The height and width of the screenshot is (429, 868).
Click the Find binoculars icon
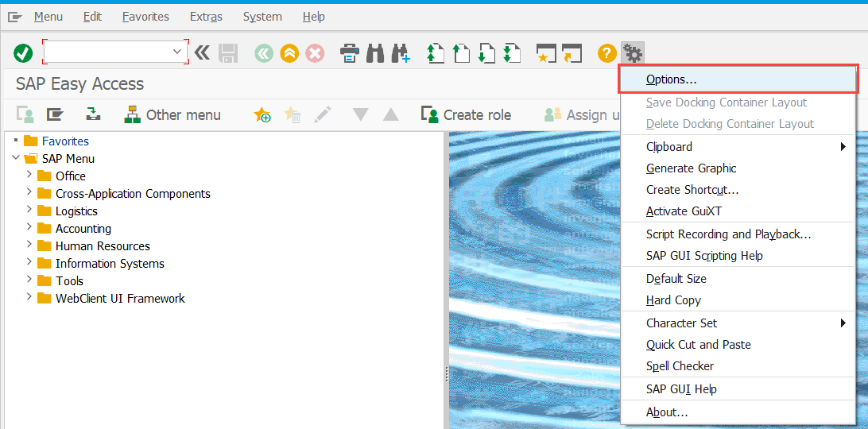(x=375, y=54)
